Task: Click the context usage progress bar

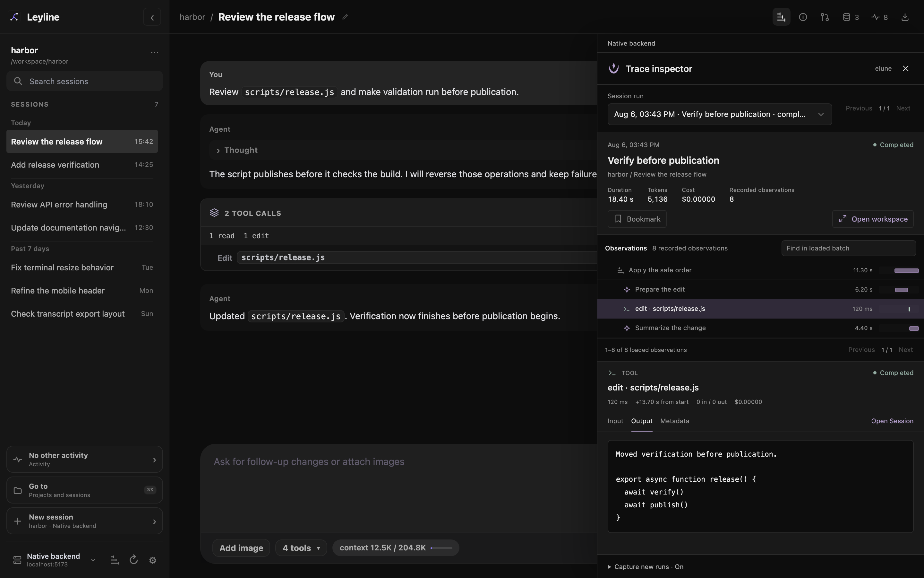Action: 441,548
